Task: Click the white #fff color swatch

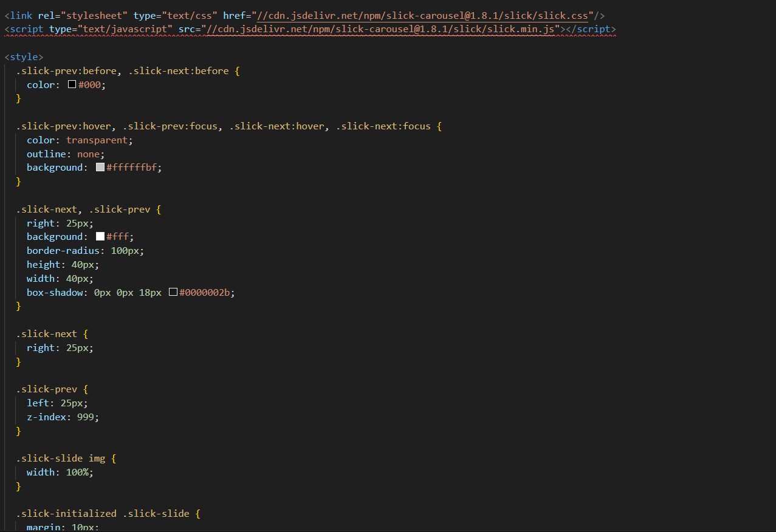Action: (100, 237)
